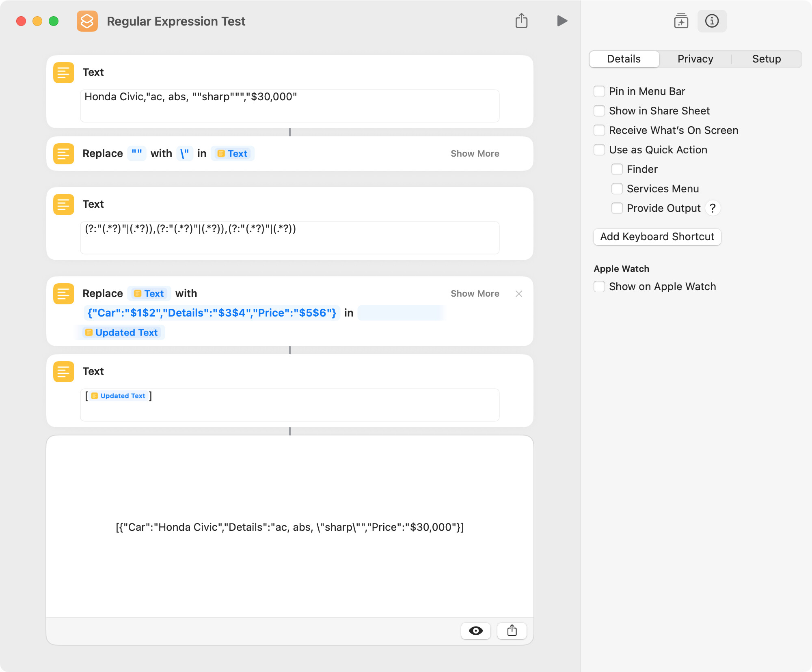
Task: Click Add Keyboard Shortcut button
Action: [x=657, y=237]
